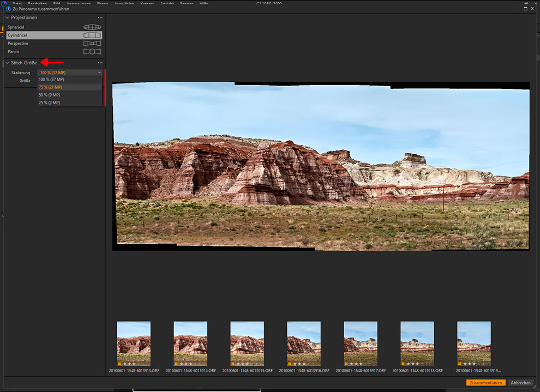
Task: Click orange color tag on 6013918.ORF thumbnail
Action: pos(403,364)
